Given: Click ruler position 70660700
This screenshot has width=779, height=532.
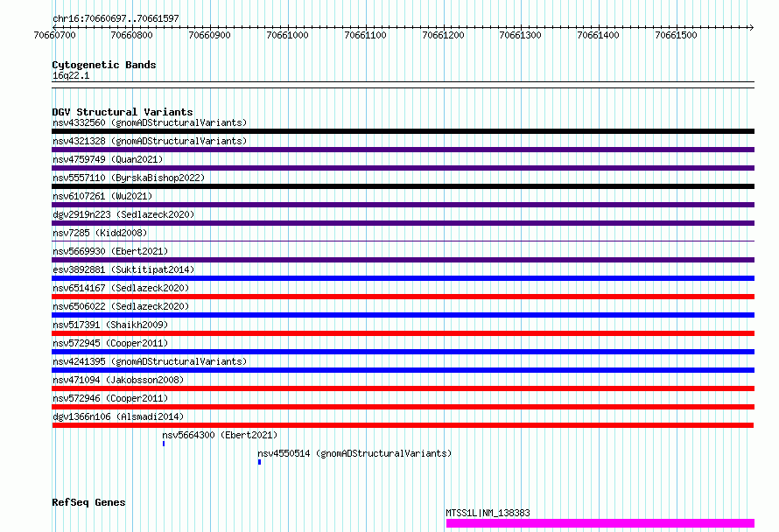Looking at the screenshot, I should click(54, 35).
